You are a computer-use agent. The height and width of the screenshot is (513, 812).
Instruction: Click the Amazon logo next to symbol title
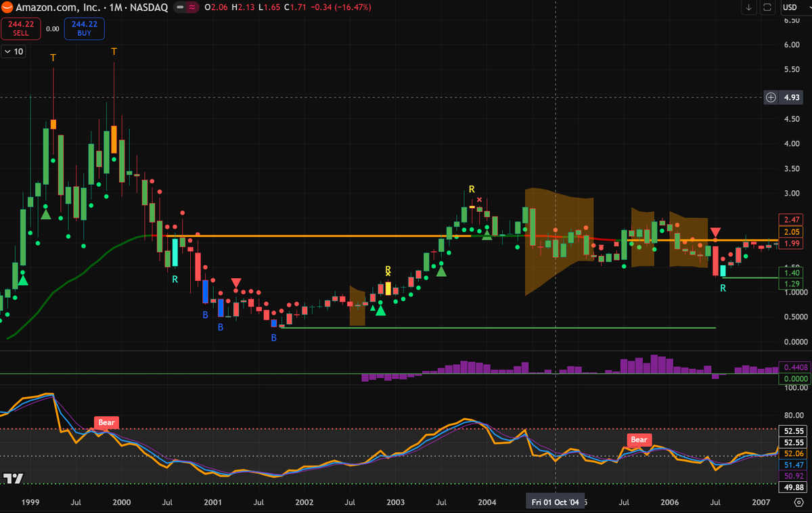click(6, 7)
